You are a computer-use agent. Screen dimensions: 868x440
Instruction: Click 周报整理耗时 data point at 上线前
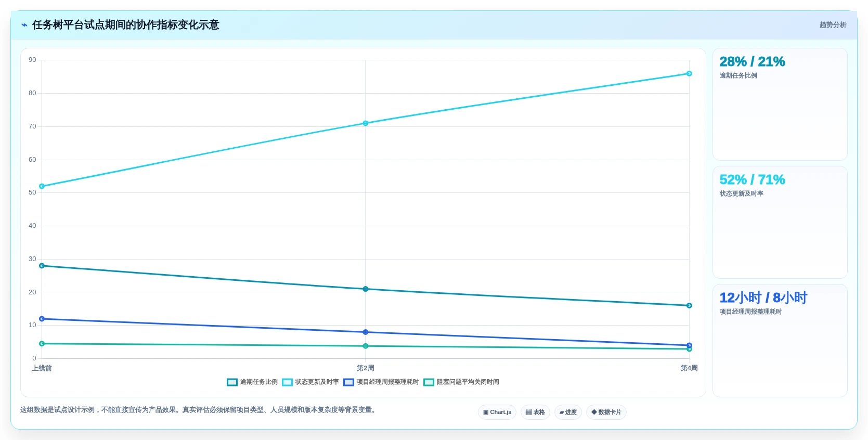click(x=42, y=319)
